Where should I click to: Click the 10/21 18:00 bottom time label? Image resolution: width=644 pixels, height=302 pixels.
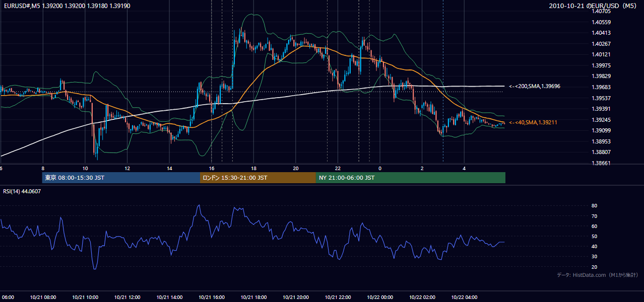pyautogui.click(x=253, y=297)
